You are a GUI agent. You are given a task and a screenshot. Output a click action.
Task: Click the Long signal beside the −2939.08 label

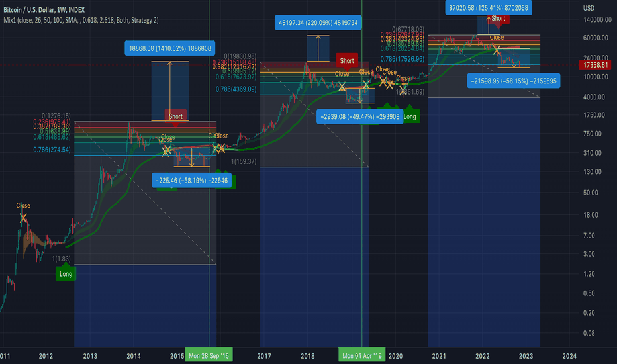[x=410, y=116]
